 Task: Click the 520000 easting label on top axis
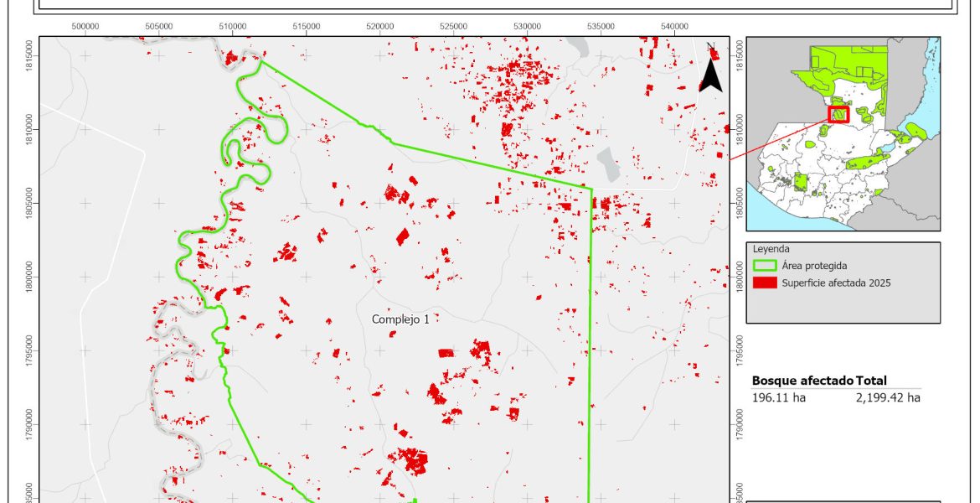point(380,27)
